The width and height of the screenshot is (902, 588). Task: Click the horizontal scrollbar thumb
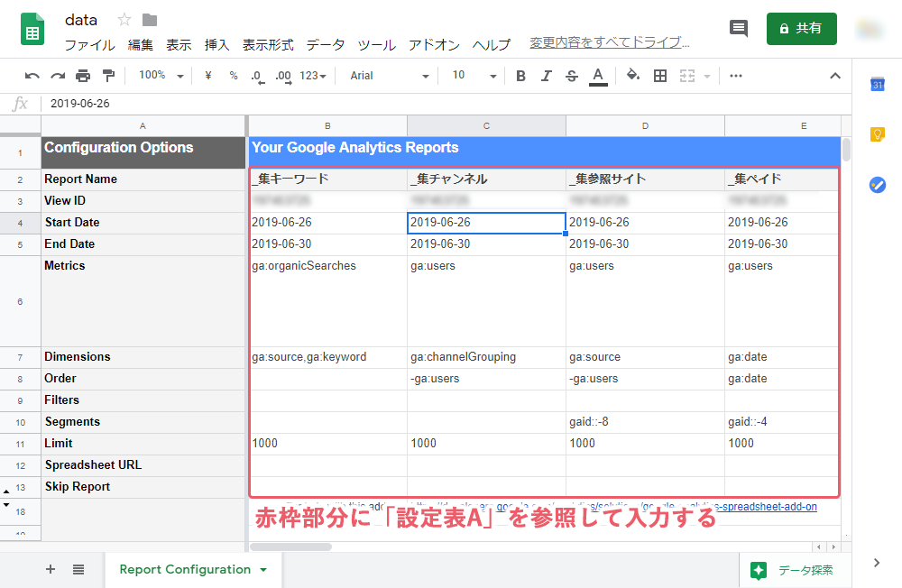291,547
